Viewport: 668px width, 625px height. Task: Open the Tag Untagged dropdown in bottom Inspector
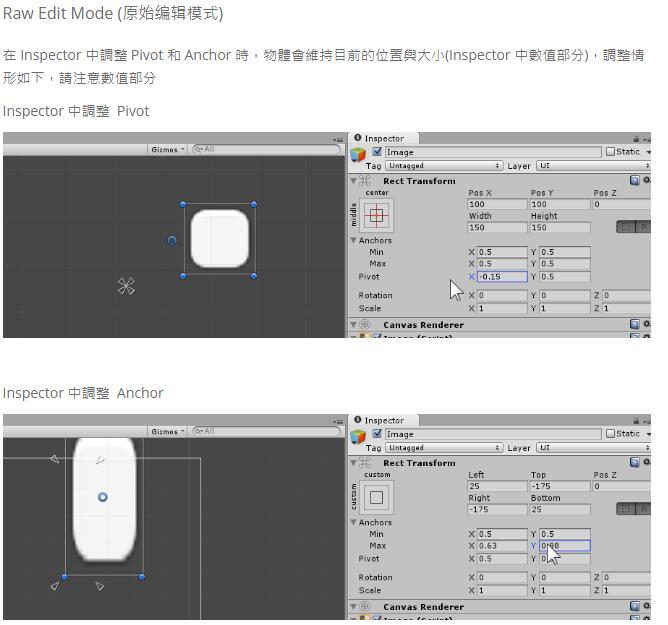point(444,448)
